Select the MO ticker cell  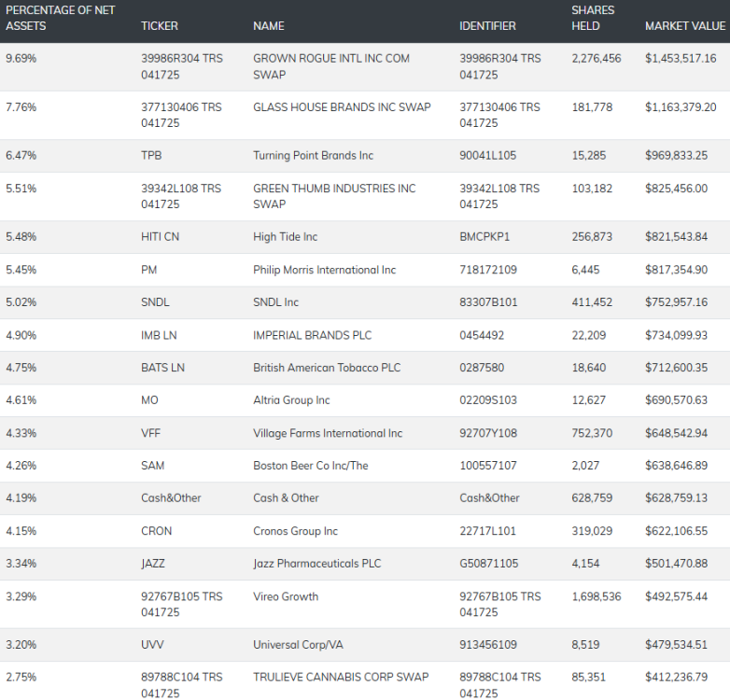pyautogui.click(x=149, y=400)
